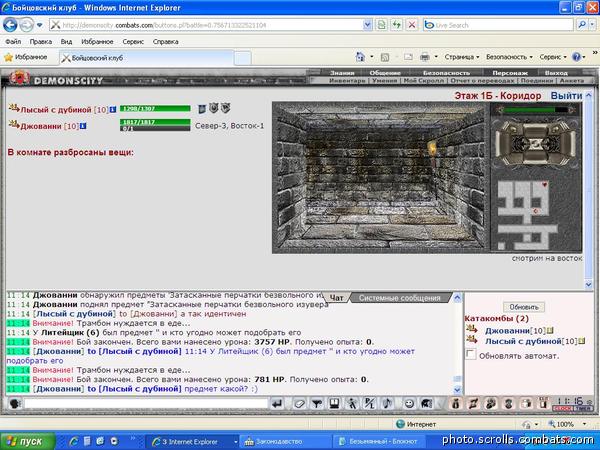Click in the chat message input field
The width and height of the screenshot is (600, 450).
point(145,403)
